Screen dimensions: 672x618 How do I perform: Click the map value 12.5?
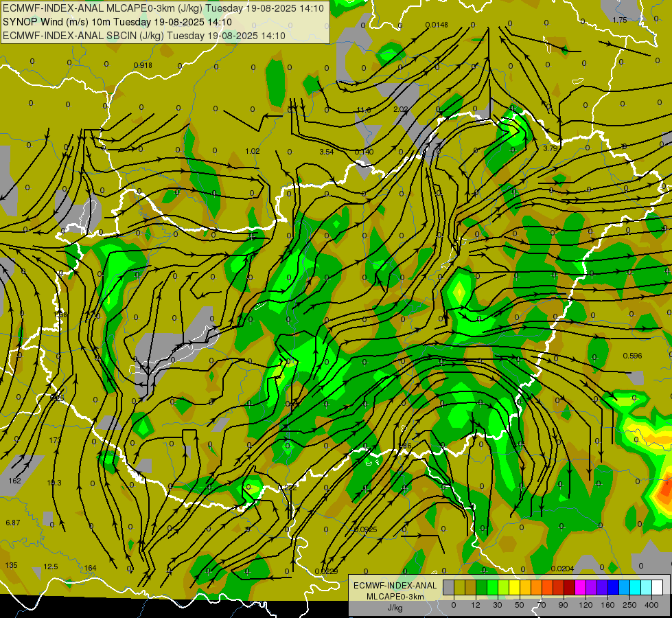tap(51, 566)
